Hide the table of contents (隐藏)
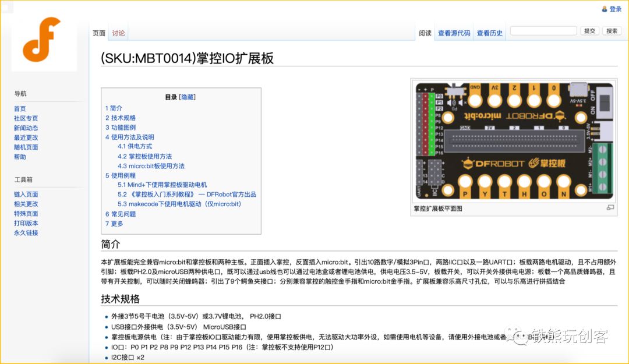This screenshot has width=629, height=364. [x=188, y=97]
